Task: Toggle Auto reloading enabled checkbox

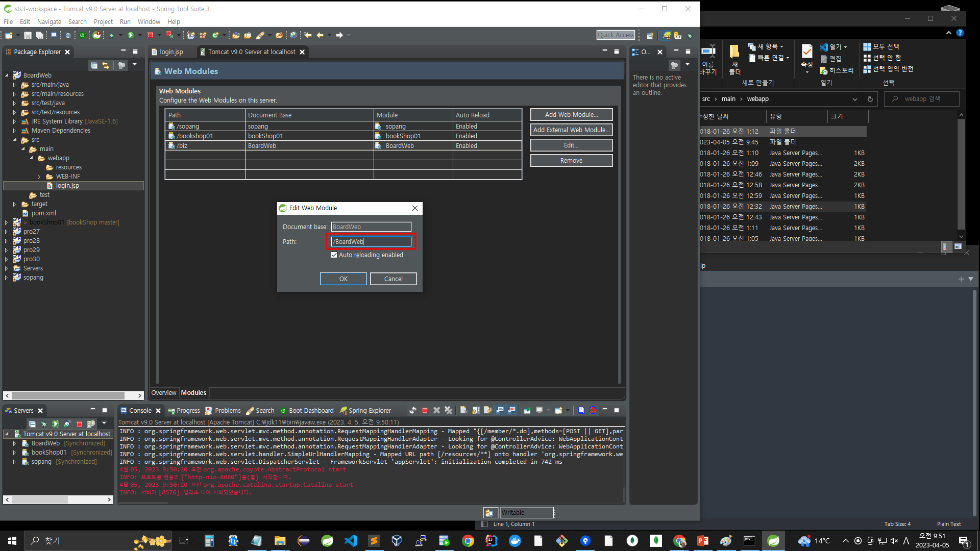Action: click(334, 255)
